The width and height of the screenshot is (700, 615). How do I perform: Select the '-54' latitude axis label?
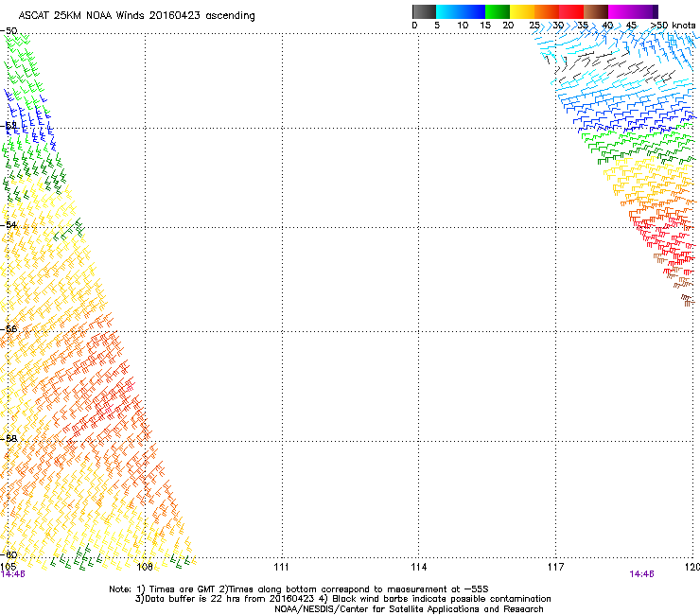(9, 224)
